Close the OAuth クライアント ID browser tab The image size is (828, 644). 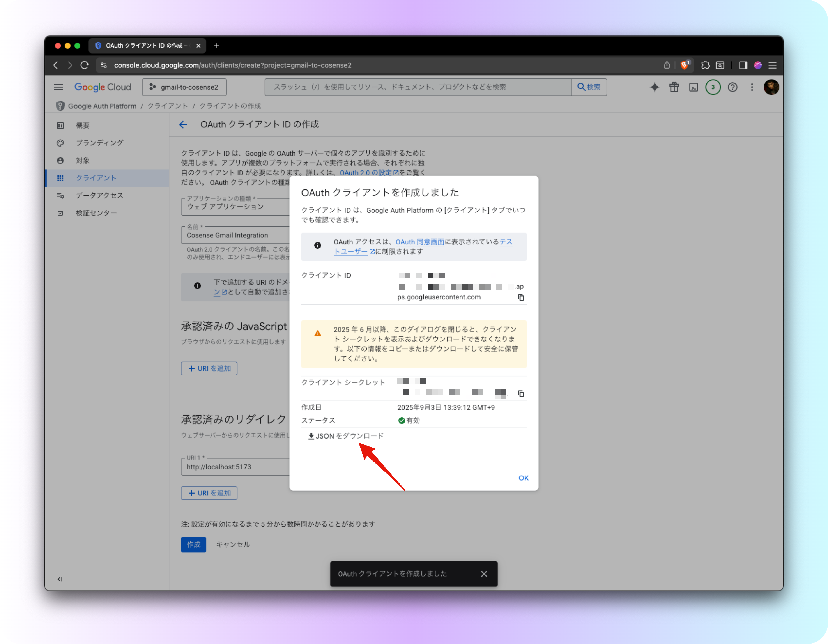[x=198, y=46]
